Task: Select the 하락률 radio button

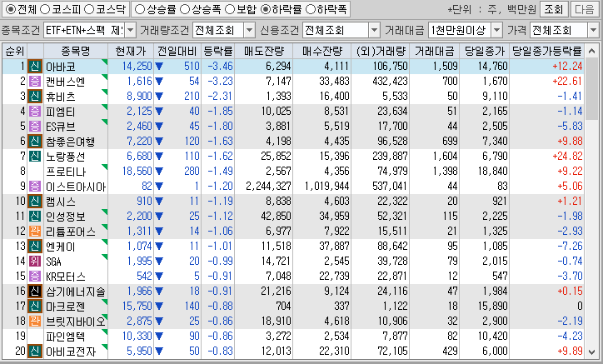Action: coord(266,9)
